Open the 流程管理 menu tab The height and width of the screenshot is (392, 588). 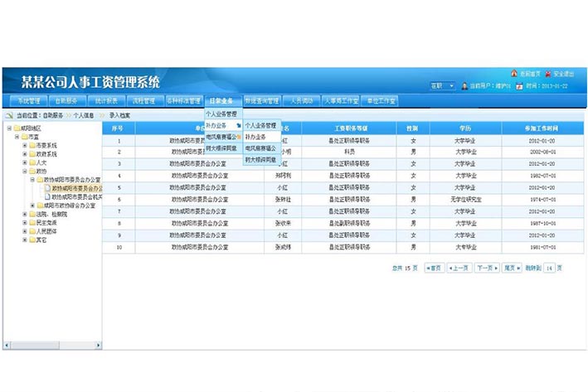(144, 101)
